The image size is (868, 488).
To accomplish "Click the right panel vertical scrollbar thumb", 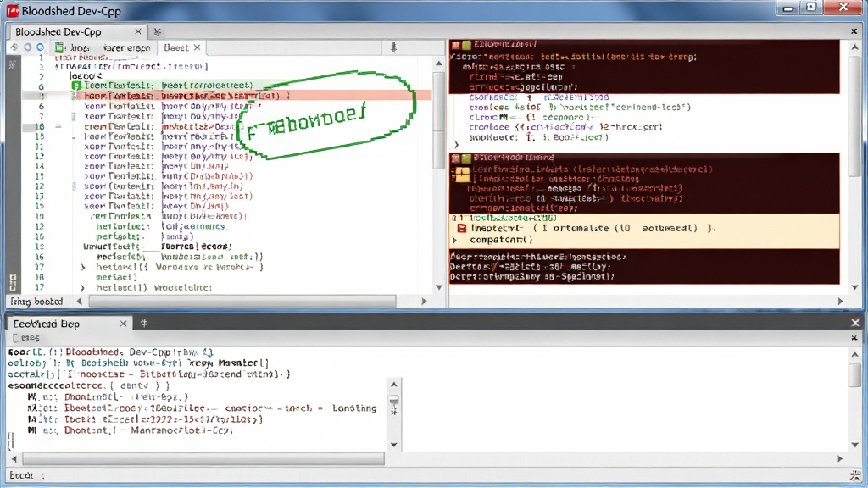I will coord(854,116).
